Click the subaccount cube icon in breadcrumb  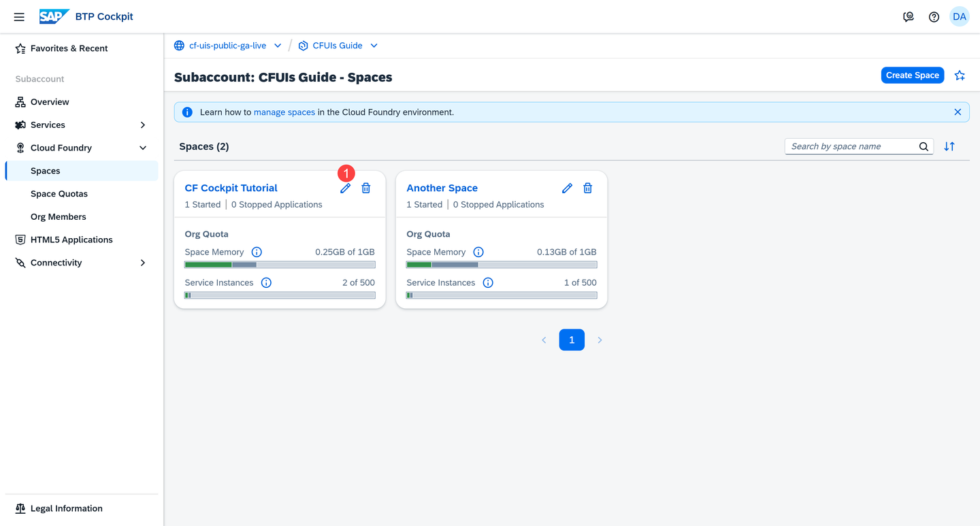pos(304,46)
